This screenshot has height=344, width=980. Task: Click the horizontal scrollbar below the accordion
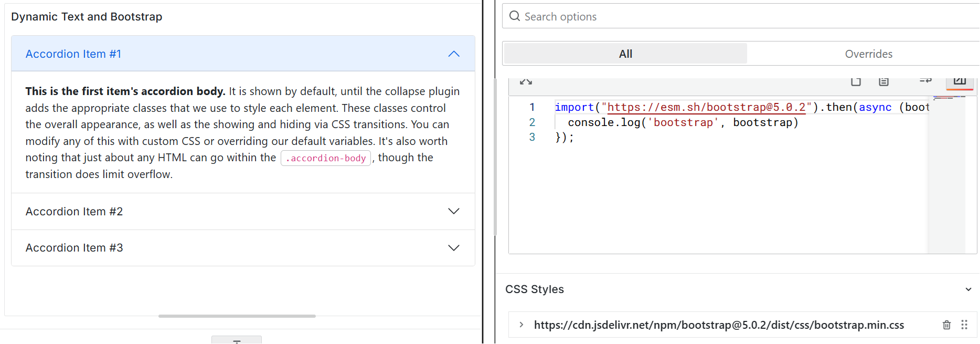point(237,316)
